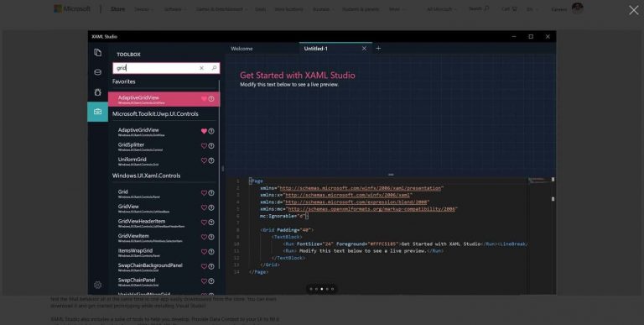Open the markup-compatibility/2006 schema link
This screenshot has width=644, height=325.
click(x=371, y=209)
